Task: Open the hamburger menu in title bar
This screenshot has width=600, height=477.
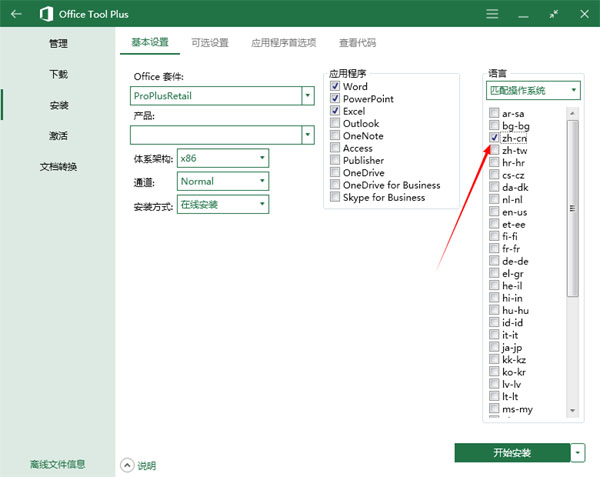Action: [x=493, y=15]
